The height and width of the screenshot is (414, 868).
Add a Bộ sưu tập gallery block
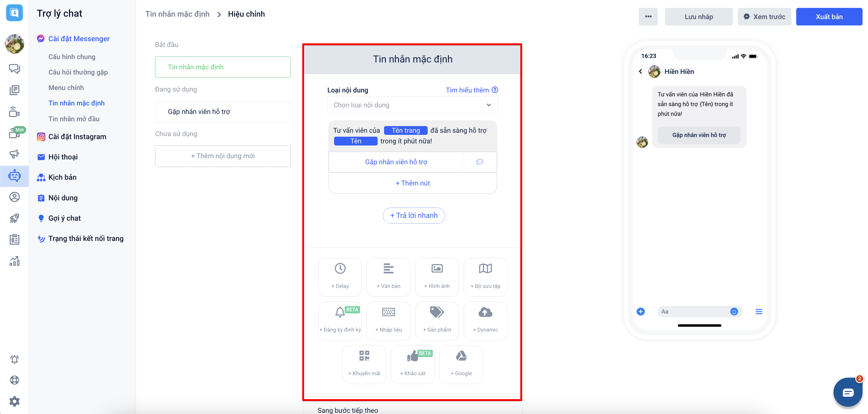(x=485, y=276)
